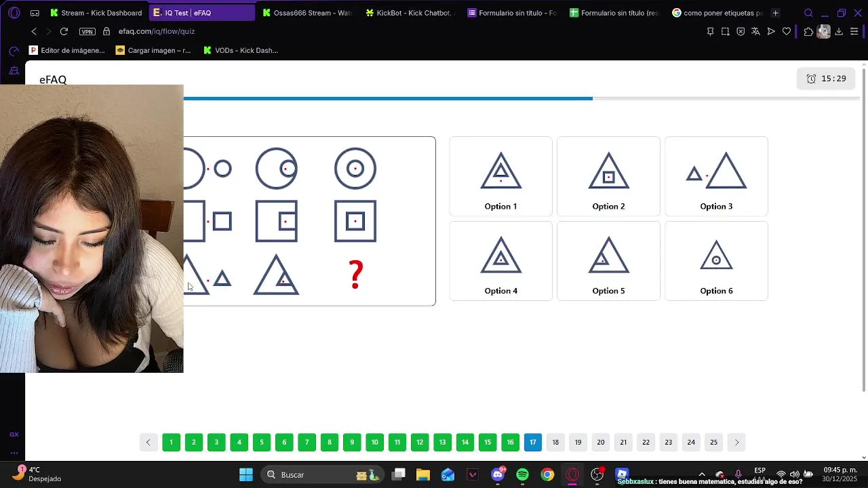
Task: Open Cargar imagen bookmark
Action: click(153, 50)
